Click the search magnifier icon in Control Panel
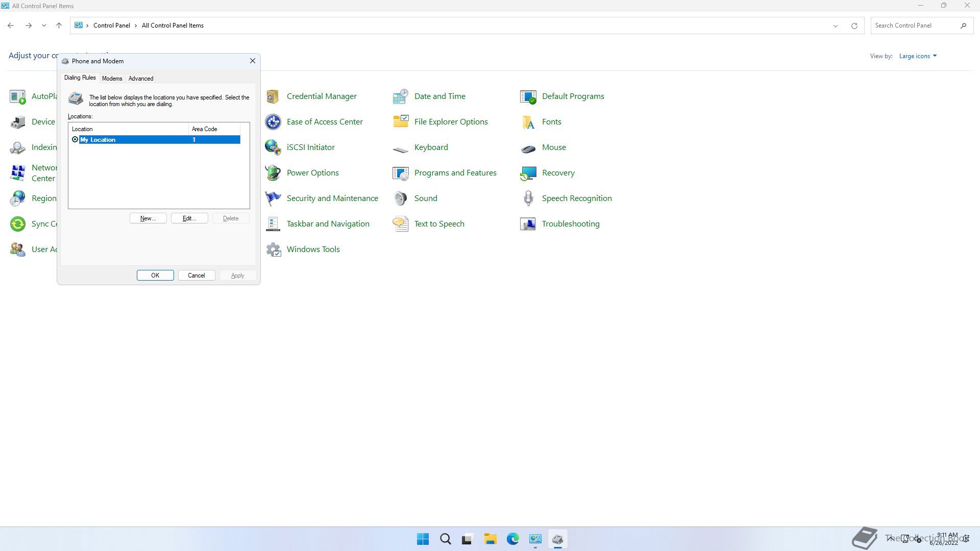 coord(963,26)
